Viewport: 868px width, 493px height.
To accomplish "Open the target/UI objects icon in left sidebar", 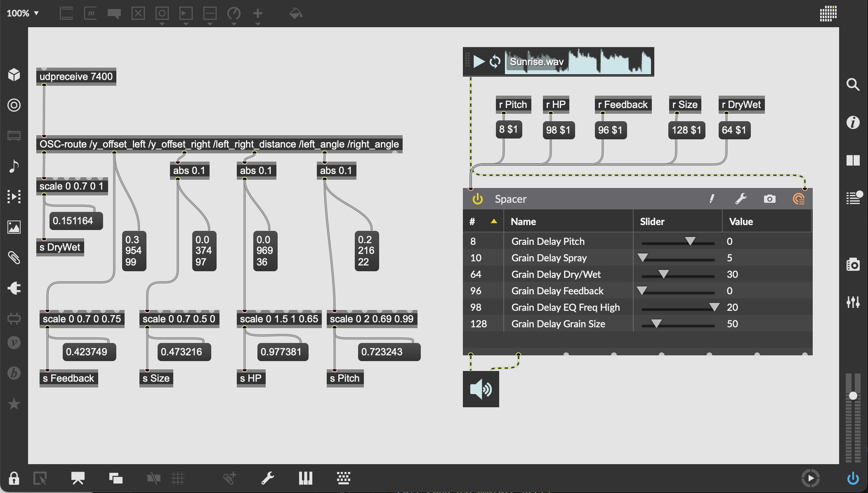I will [x=14, y=105].
